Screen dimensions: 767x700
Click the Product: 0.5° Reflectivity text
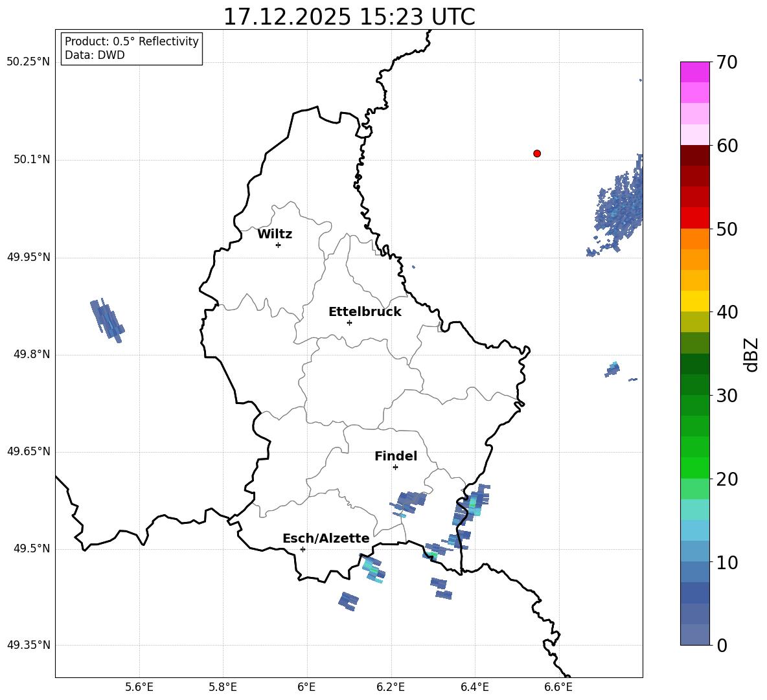(x=132, y=41)
